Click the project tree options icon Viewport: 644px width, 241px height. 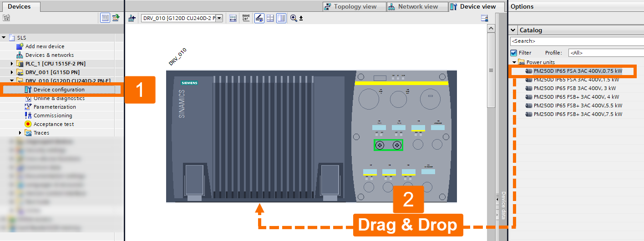point(6,18)
